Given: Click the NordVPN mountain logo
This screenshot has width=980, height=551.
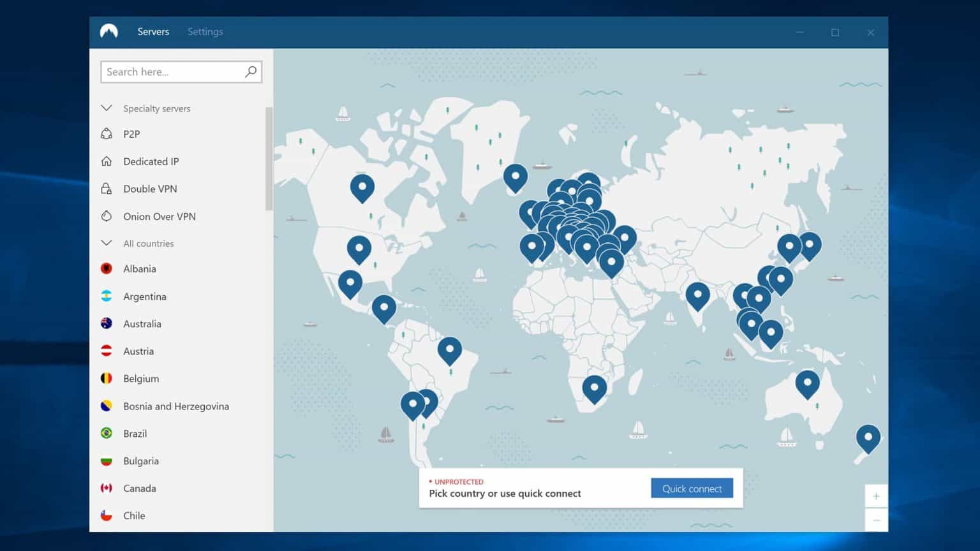Looking at the screenshot, I should [x=109, y=31].
